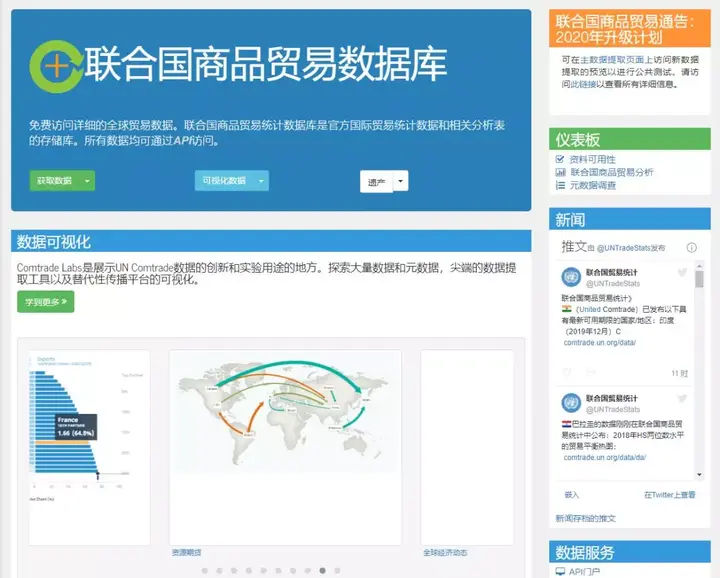Click the 联合国贸易统计 name on first tweet
The height and width of the screenshot is (578, 720).
(x=611, y=272)
